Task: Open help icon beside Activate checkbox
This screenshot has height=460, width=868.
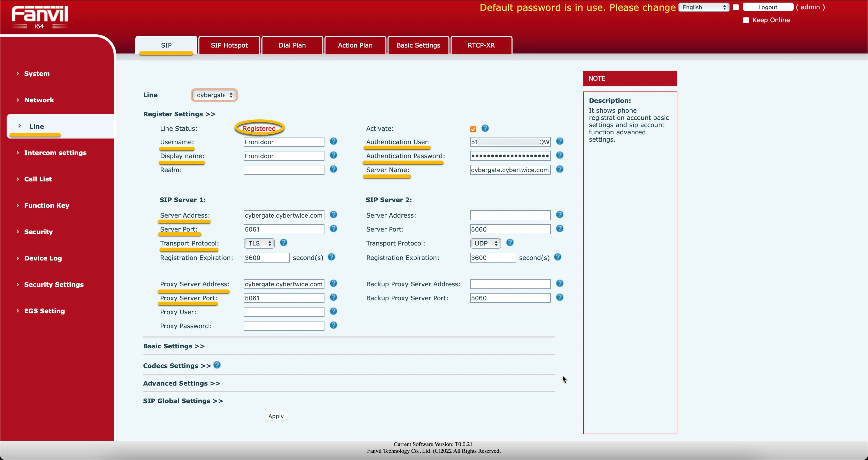Action: coord(485,128)
